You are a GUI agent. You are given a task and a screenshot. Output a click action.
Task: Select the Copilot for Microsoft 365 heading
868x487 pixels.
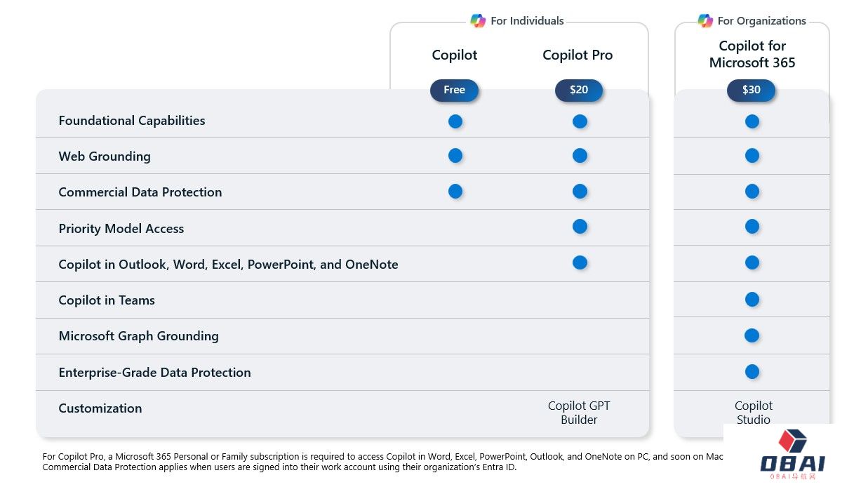pos(752,54)
